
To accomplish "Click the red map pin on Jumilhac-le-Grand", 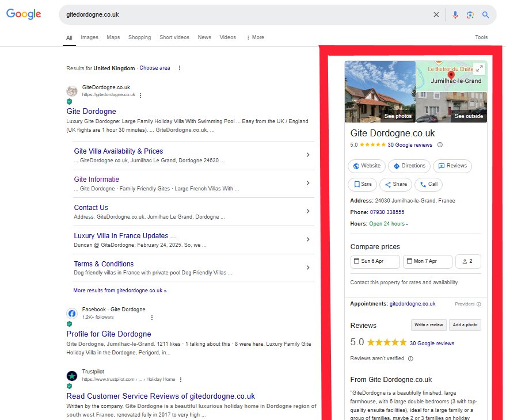I will click(451, 75).
